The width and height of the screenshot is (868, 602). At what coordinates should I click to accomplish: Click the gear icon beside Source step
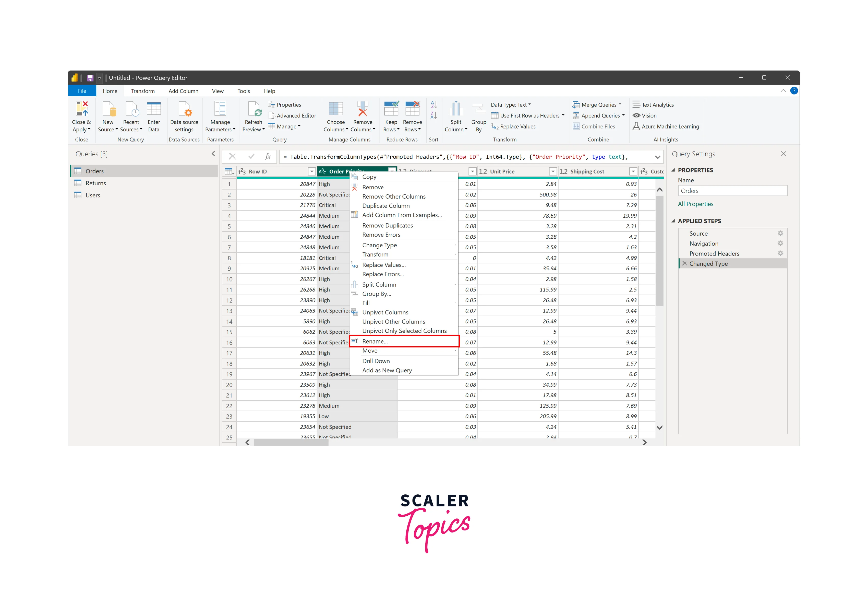tap(780, 234)
